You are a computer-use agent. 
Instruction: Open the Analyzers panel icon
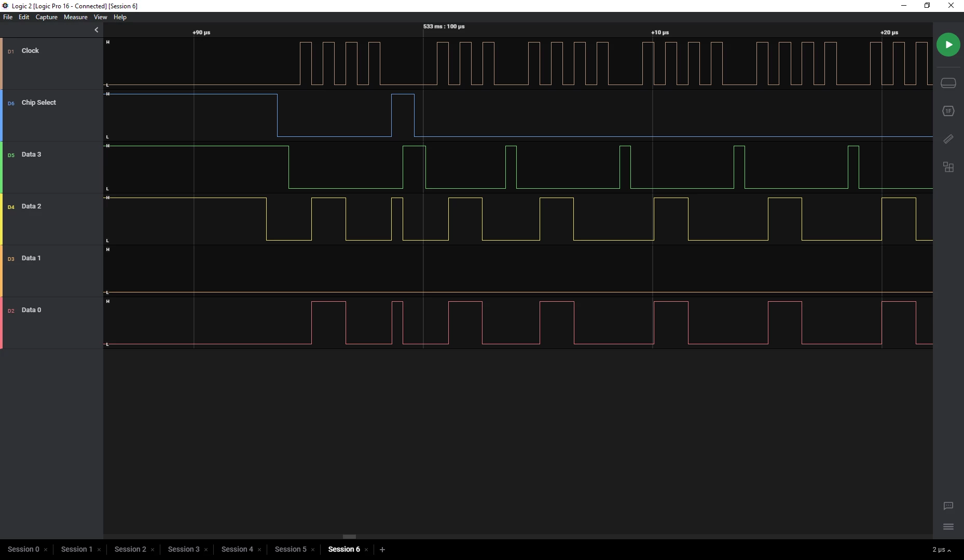coord(948,111)
